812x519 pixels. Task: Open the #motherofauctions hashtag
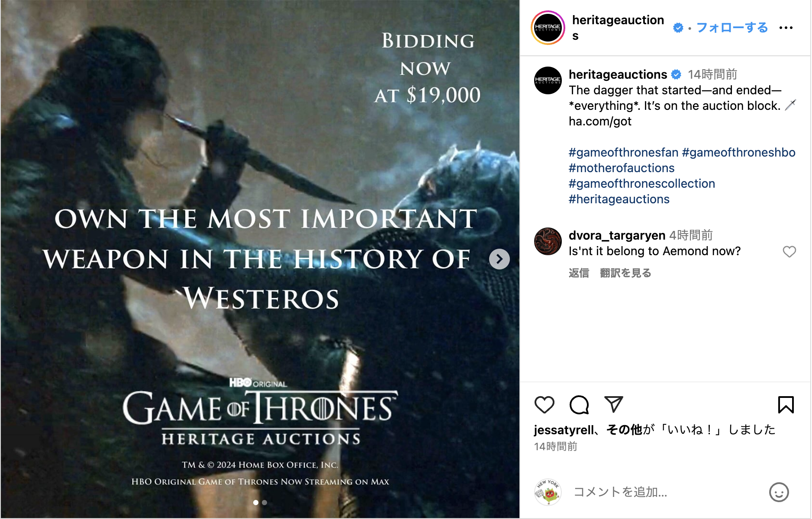click(622, 168)
